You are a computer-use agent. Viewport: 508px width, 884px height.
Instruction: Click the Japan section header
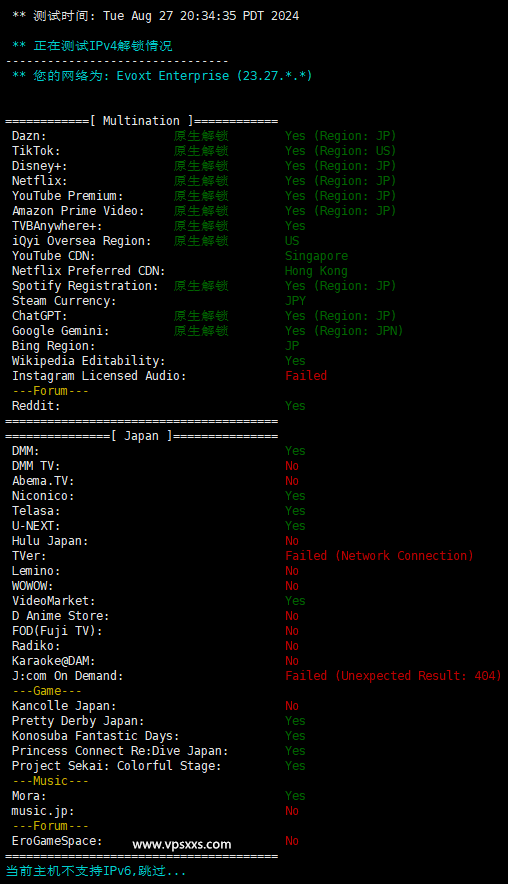click(x=142, y=436)
